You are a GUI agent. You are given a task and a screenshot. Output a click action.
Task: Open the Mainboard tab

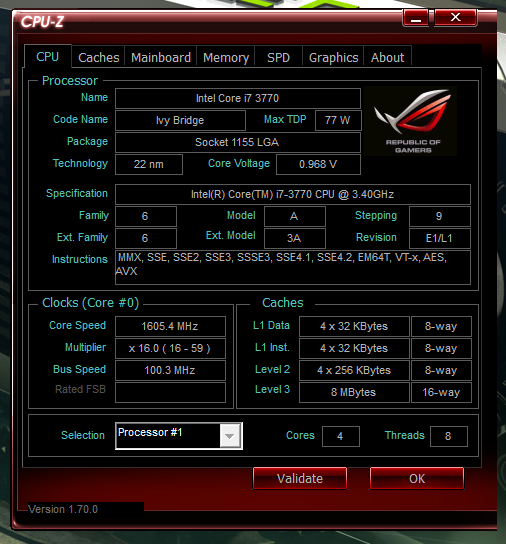coord(161,57)
